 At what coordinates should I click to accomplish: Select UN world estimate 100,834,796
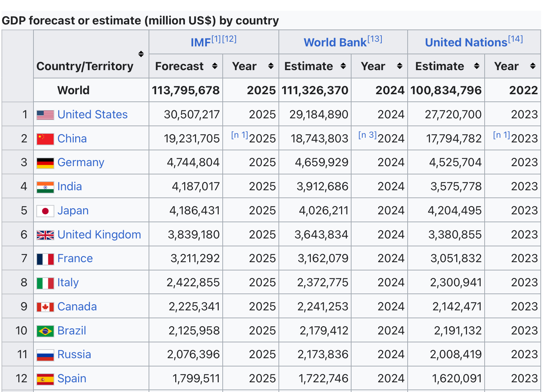pyautogui.click(x=446, y=90)
